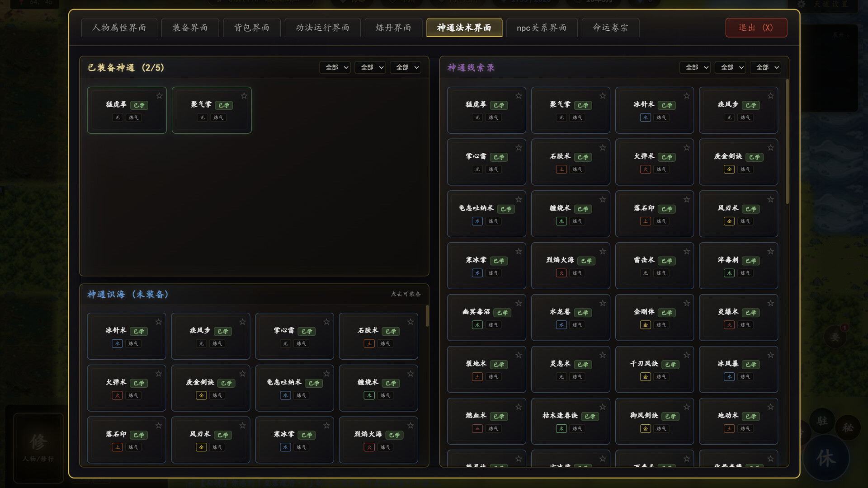Click the 木 element tag on 淬毒刺 card
868x488 pixels.
[729, 273]
